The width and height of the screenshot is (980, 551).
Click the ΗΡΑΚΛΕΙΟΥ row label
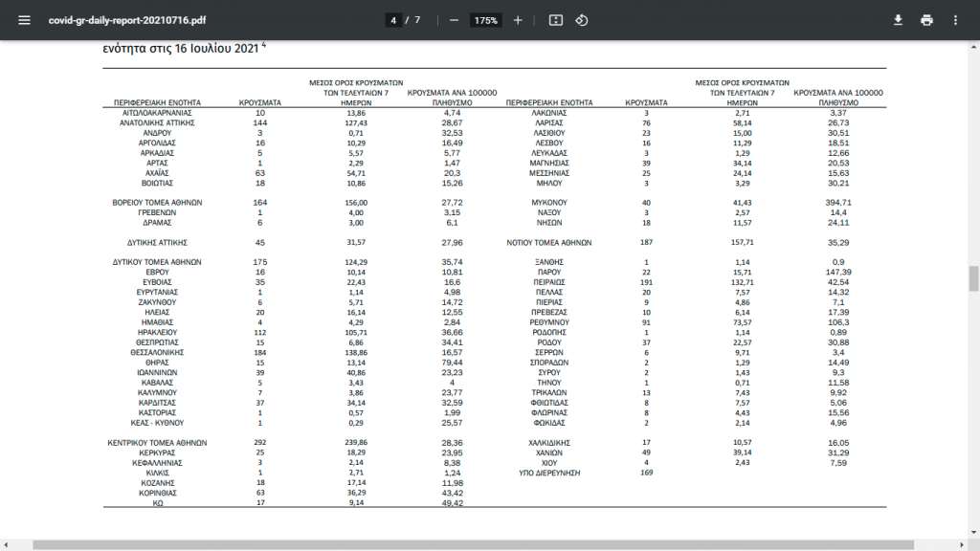click(x=157, y=332)
